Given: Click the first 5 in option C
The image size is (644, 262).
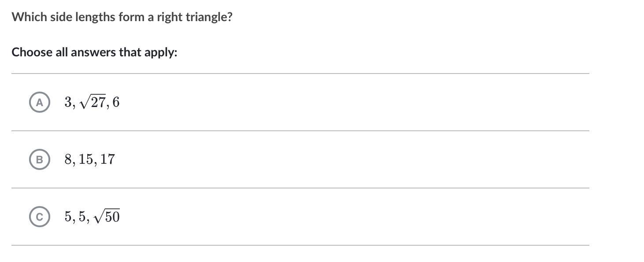Looking at the screenshot, I should pyautogui.click(x=68, y=217).
